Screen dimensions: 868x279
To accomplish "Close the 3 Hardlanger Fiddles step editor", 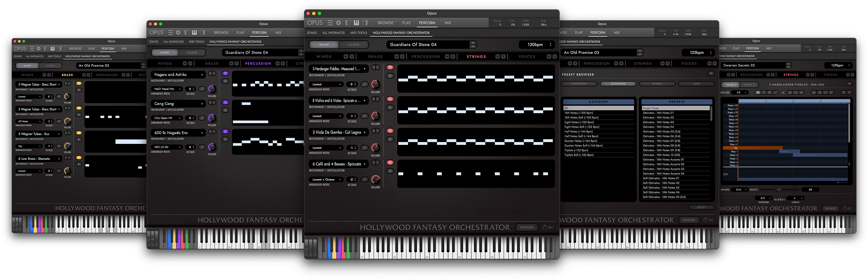I will point(849,84).
